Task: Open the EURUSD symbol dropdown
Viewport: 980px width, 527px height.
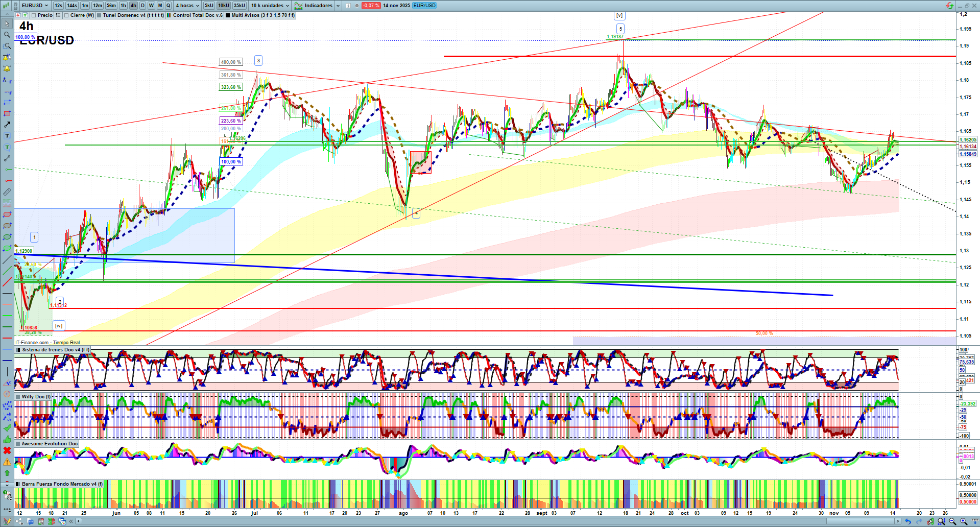Action: tap(35, 6)
